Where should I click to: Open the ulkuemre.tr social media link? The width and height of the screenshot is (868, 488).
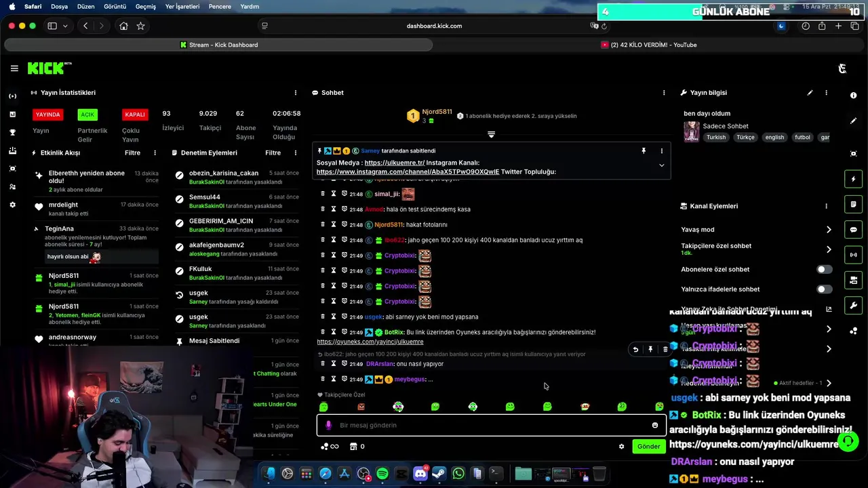pyautogui.click(x=395, y=163)
